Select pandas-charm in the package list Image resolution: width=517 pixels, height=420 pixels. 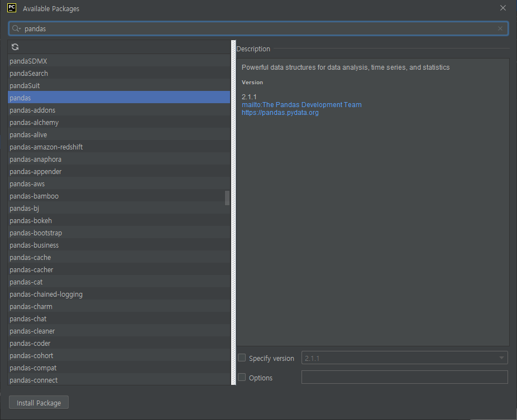119,306
